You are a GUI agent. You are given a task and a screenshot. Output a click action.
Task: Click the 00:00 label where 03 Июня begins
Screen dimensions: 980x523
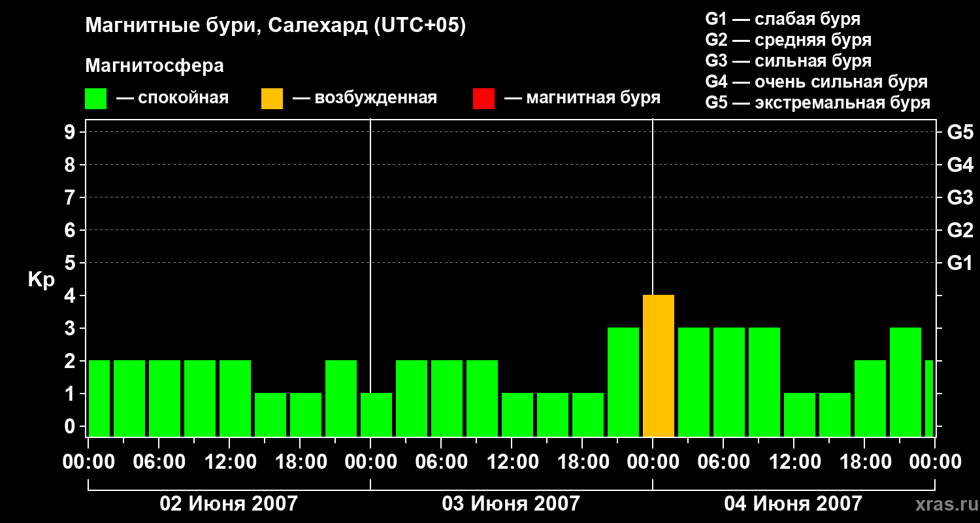pyautogui.click(x=370, y=462)
